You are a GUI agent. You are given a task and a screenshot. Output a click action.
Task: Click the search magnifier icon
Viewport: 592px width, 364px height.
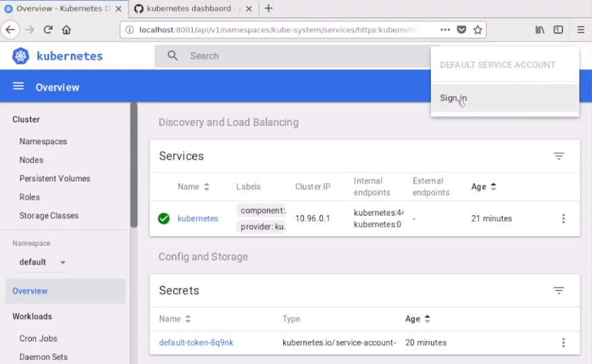[173, 56]
